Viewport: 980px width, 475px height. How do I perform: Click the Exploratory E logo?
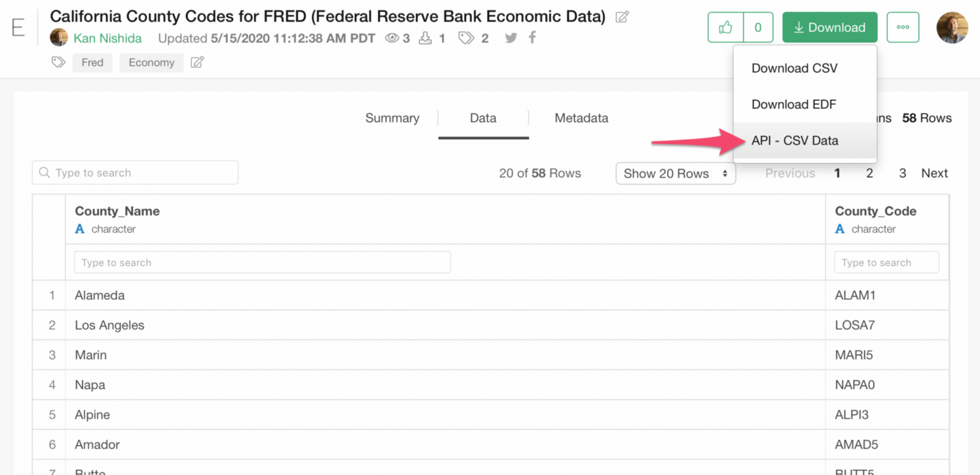click(x=18, y=27)
